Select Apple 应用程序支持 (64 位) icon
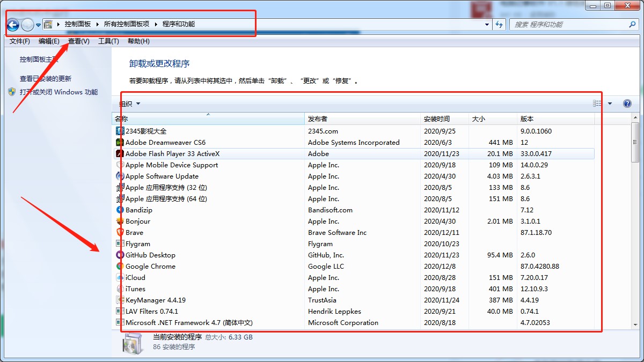The image size is (644, 362). coord(120,198)
